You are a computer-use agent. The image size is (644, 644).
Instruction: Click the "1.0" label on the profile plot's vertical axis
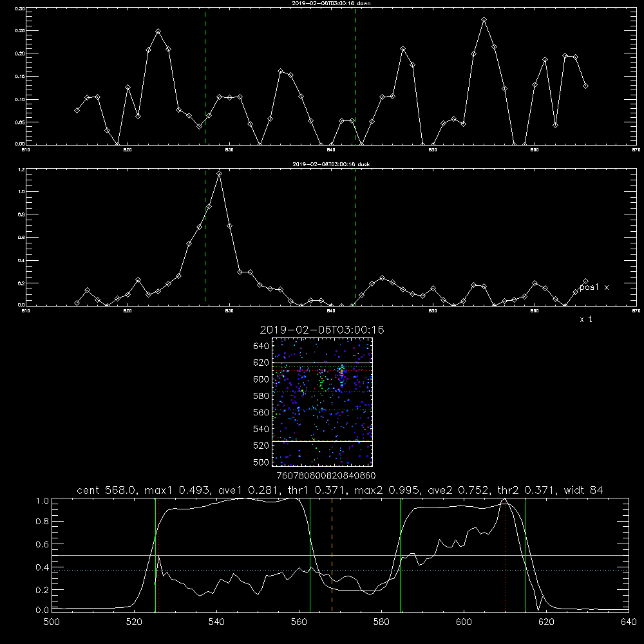click(43, 501)
